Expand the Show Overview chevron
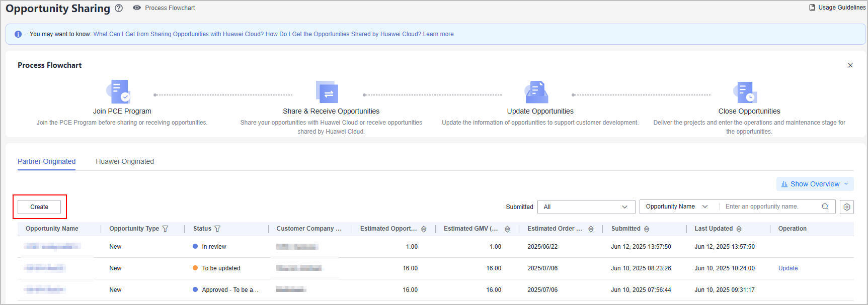This screenshot has width=868, height=305. click(846, 184)
